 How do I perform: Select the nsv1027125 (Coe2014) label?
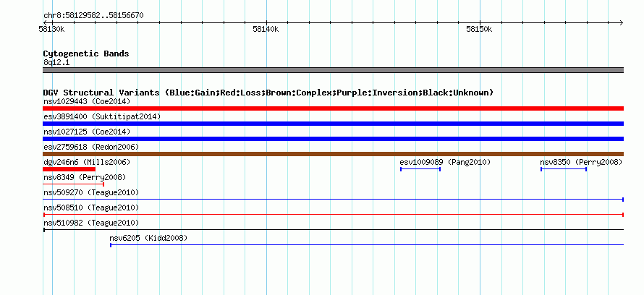(x=87, y=132)
